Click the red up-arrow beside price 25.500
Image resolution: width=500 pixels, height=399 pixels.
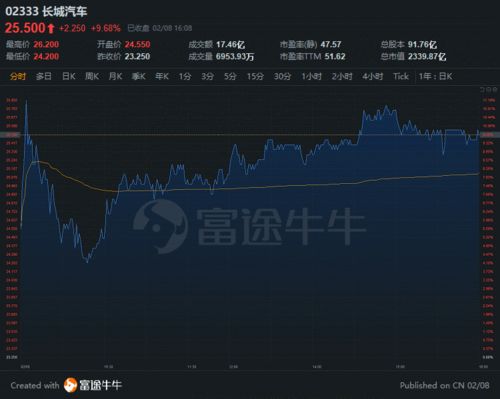click(x=51, y=28)
